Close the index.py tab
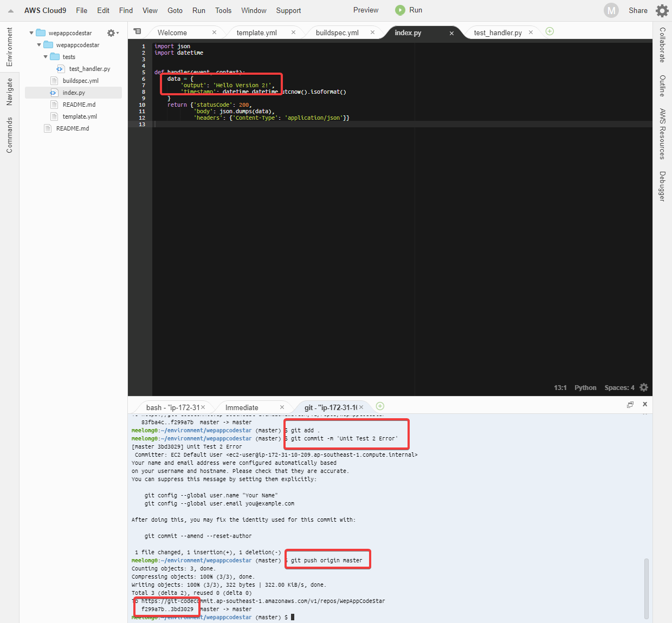672x623 pixels. coord(451,33)
